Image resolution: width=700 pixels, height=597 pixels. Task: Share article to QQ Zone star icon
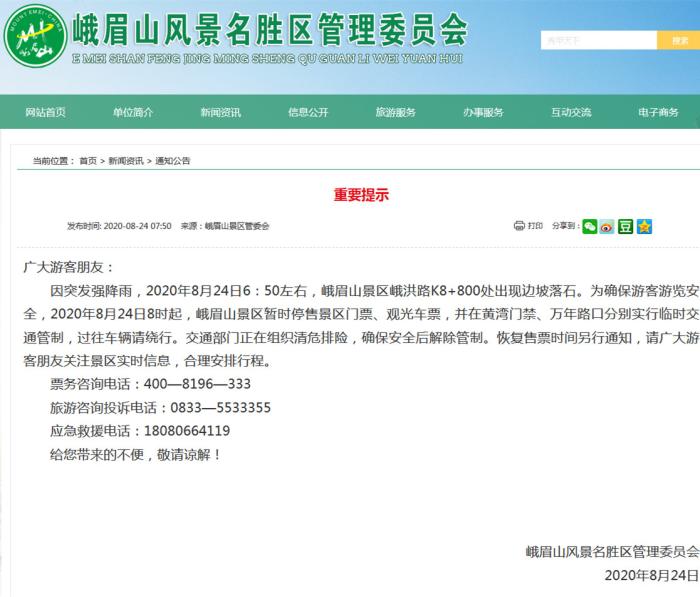click(x=644, y=226)
